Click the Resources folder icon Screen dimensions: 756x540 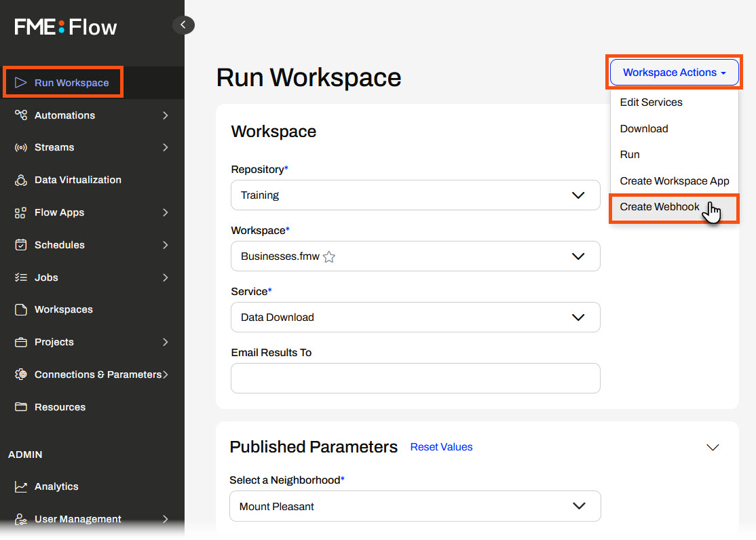(x=21, y=407)
